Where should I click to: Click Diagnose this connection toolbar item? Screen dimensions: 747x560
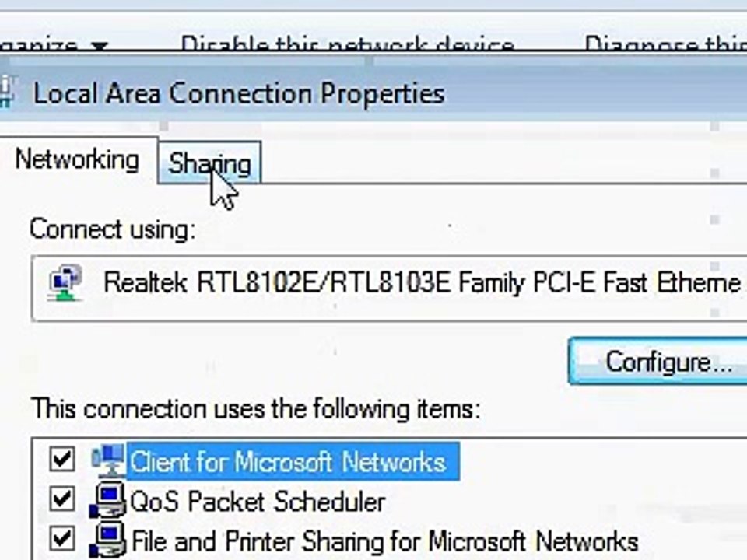pos(665,44)
